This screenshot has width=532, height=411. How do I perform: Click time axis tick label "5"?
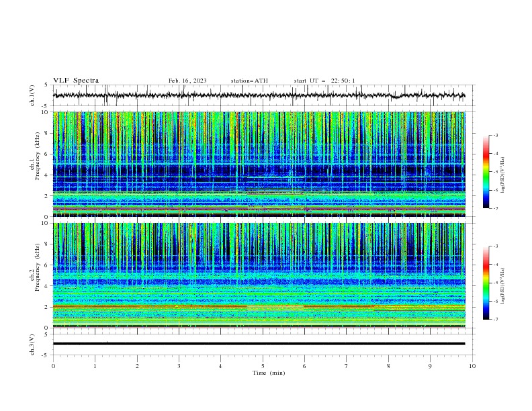click(x=263, y=366)
